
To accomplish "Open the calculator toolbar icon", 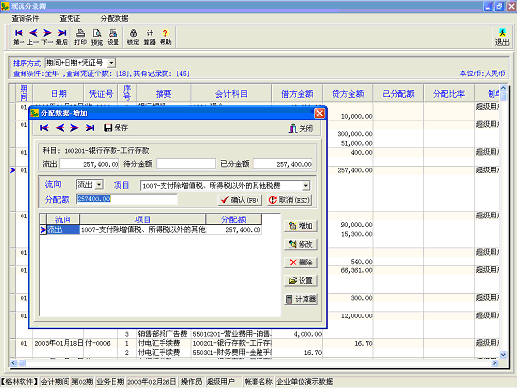I will (150, 37).
